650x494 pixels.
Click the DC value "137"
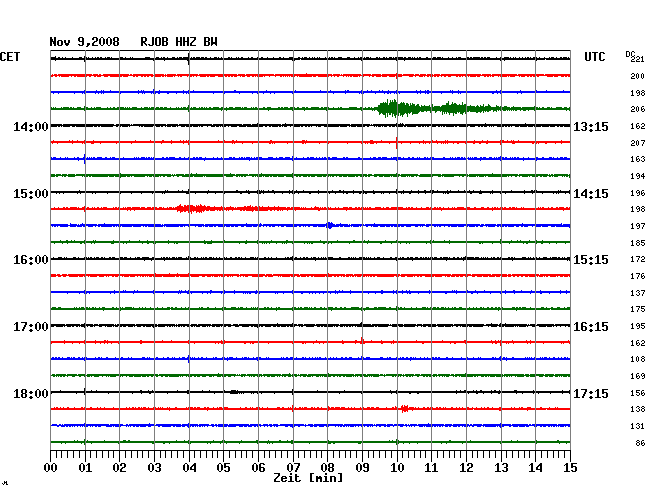coord(638,293)
